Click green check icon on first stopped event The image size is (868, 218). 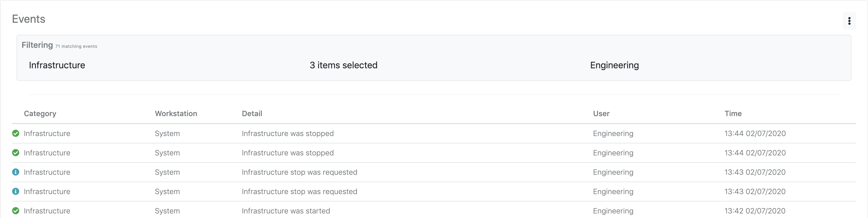[x=15, y=133]
